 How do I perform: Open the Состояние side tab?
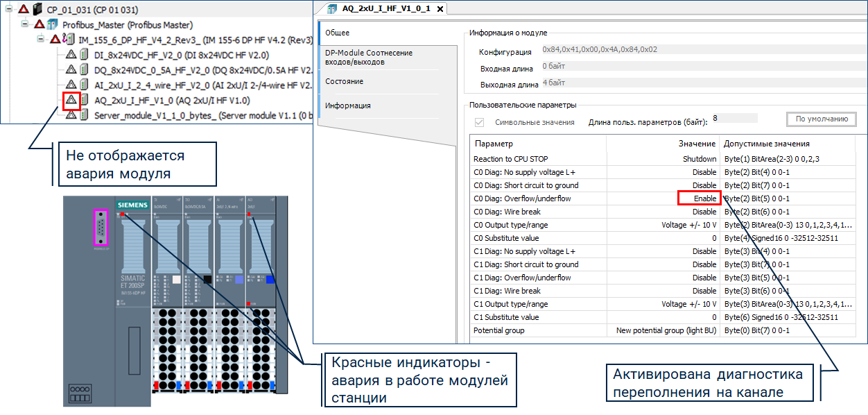(x=344, y=81)
